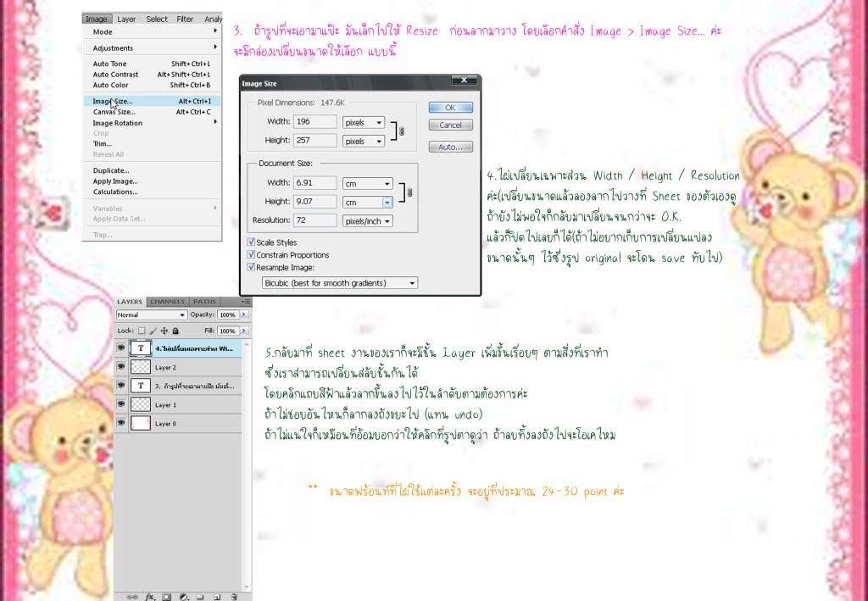Toggle the lock image pixels brush icon
The image size is (868, 601).
(x=153, y=331)
